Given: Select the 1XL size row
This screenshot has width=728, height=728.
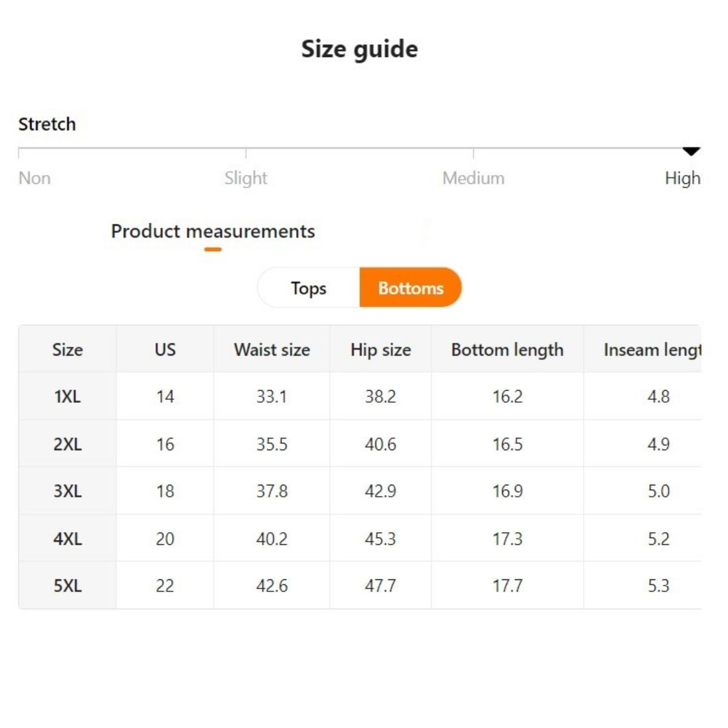Looking at the screenshot, I should (67, 396).
